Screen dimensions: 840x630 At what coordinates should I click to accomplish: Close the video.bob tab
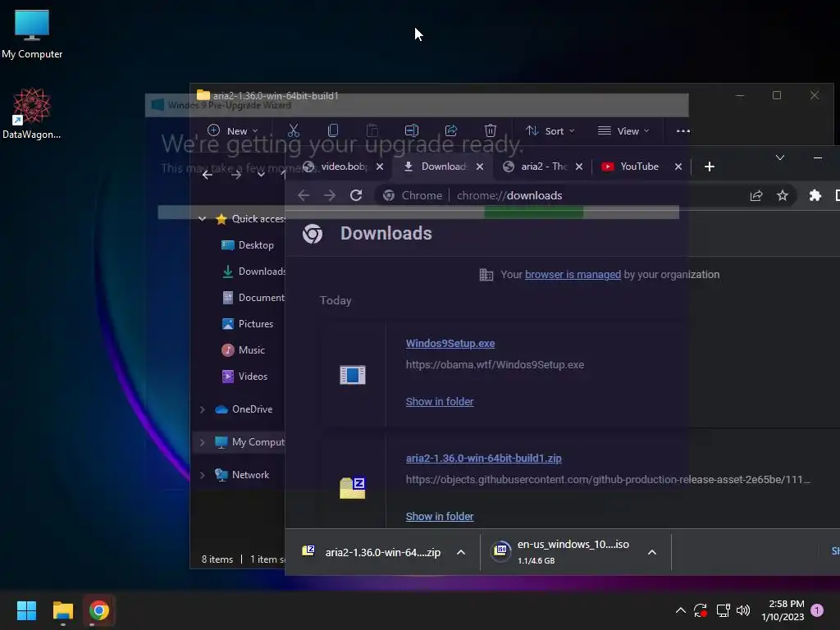click(x=380, y=167)
